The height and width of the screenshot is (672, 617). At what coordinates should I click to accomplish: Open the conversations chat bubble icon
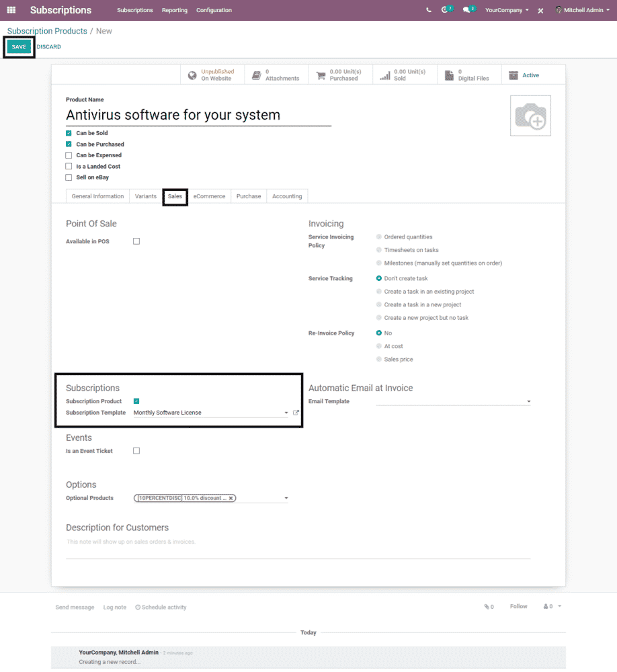467,10
